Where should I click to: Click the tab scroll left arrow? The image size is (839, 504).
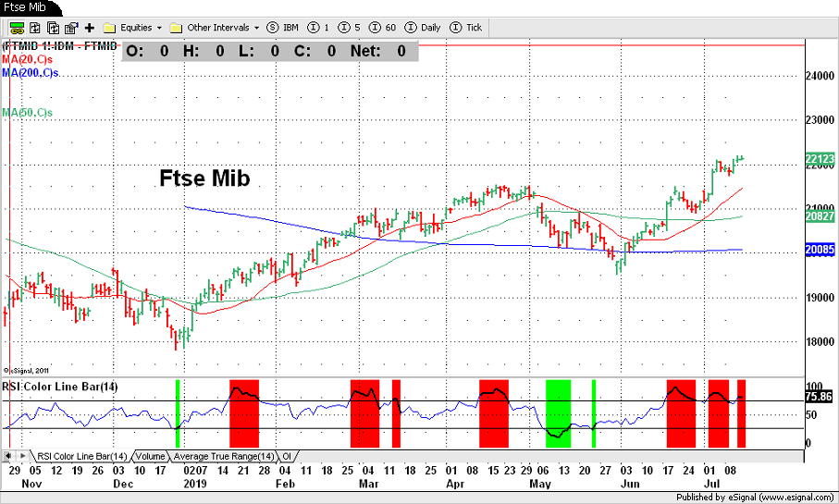(x=8, y=456)
